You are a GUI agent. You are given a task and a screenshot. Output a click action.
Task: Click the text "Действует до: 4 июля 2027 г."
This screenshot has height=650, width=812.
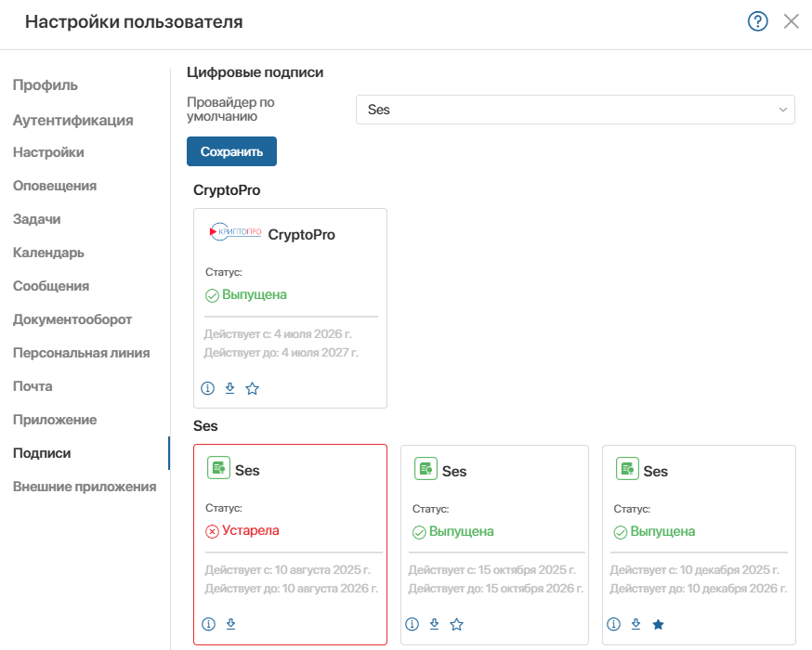pos(282,353)
